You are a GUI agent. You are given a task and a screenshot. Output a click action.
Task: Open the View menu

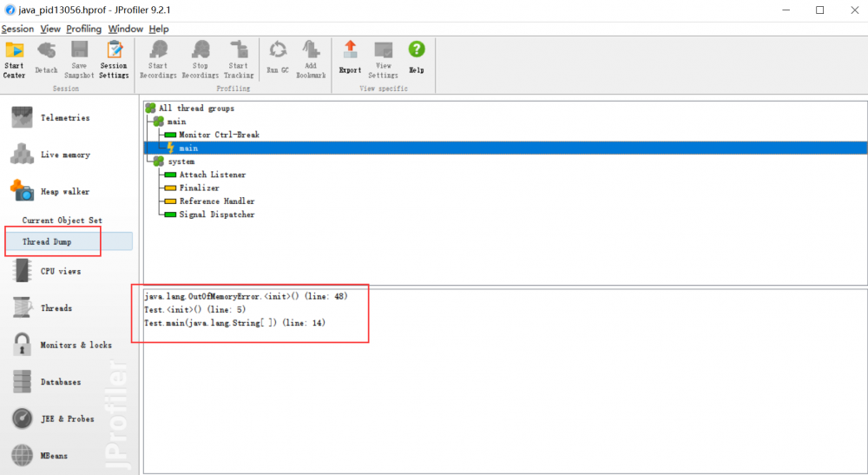50,29
